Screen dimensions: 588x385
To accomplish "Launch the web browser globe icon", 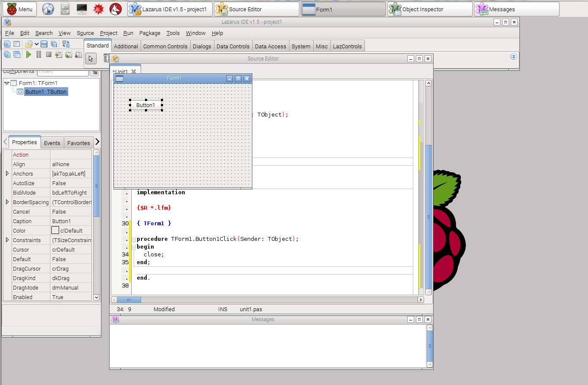I will 47,9.
